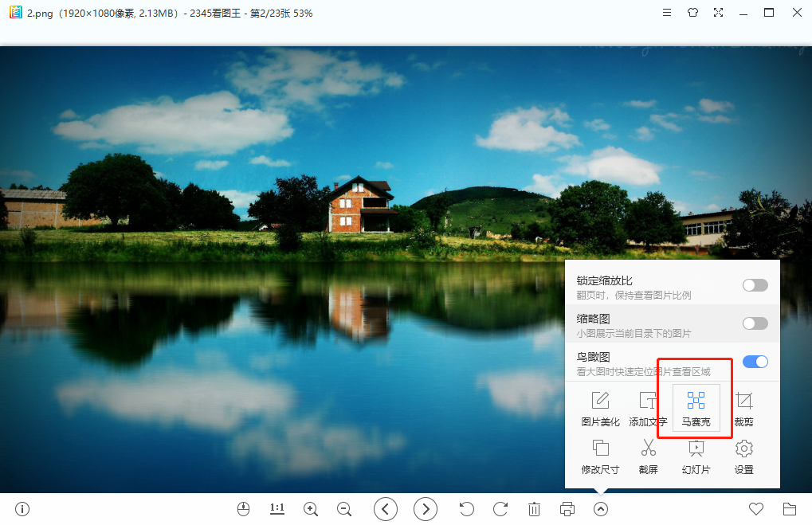Toggle the 锁定缩放比 lock zoom ratio switch
This screenshot has height=525, width=812.
click(x=754, y=284)
